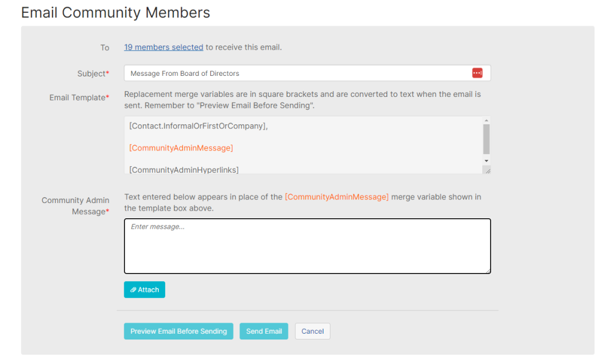This screenshot has height=364, width=598.
Task: Click the template scrollbar thumb
Action: tap(486, 139)
